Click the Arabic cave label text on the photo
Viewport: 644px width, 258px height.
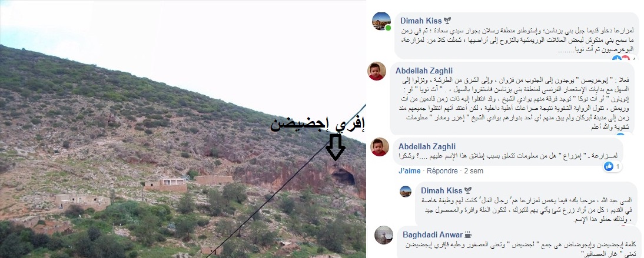tap(318, 123)
